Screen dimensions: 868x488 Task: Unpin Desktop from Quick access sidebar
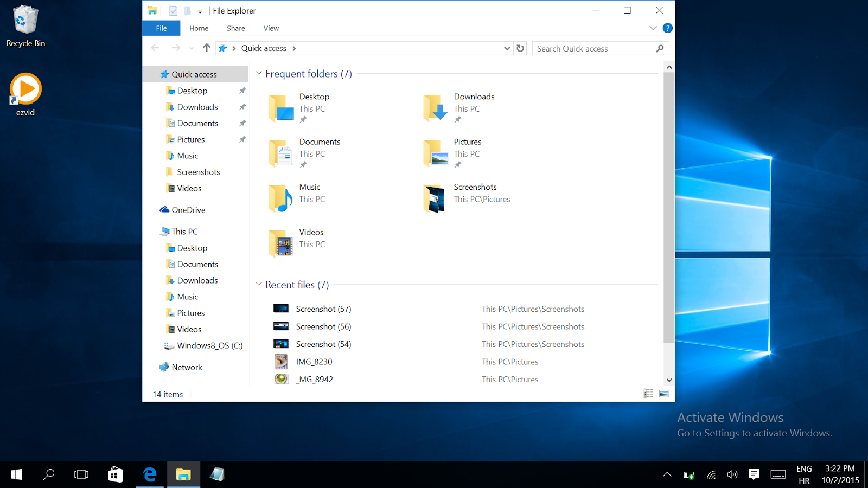click(x=242, y=91)
